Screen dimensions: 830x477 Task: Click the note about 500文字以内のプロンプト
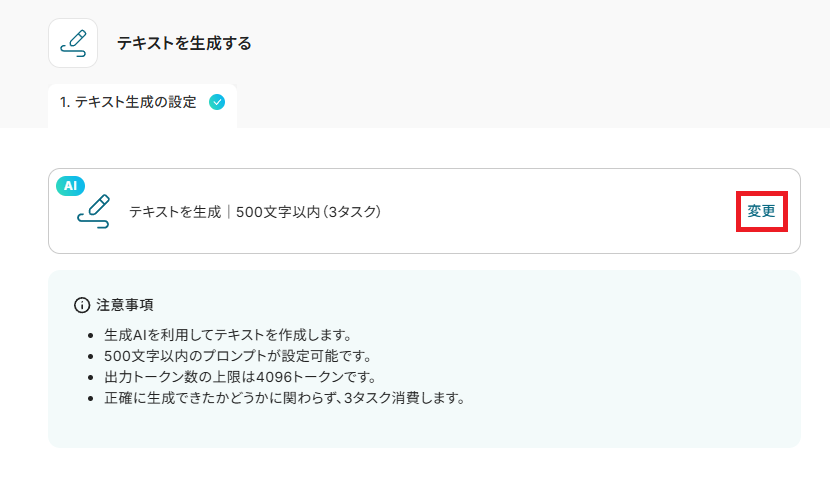click(x=238, y=356)
